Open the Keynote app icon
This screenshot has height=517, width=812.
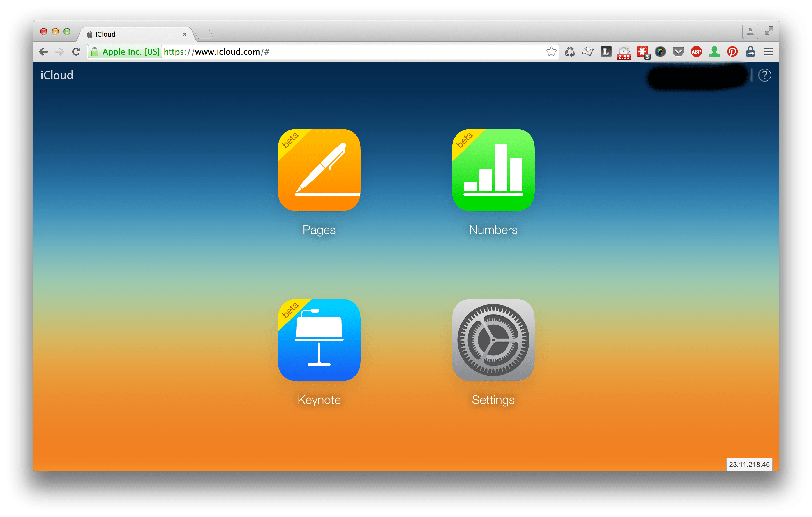coord(319,340)
